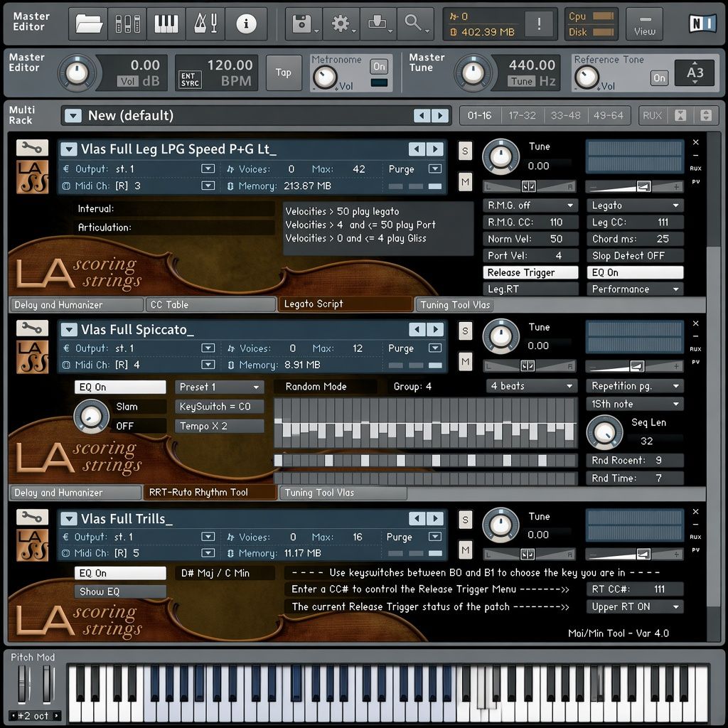Load previous instrument for Vlas Full Trills
Image resolution: width=728 pixels, height=728 pixels.
click(417, 518)
